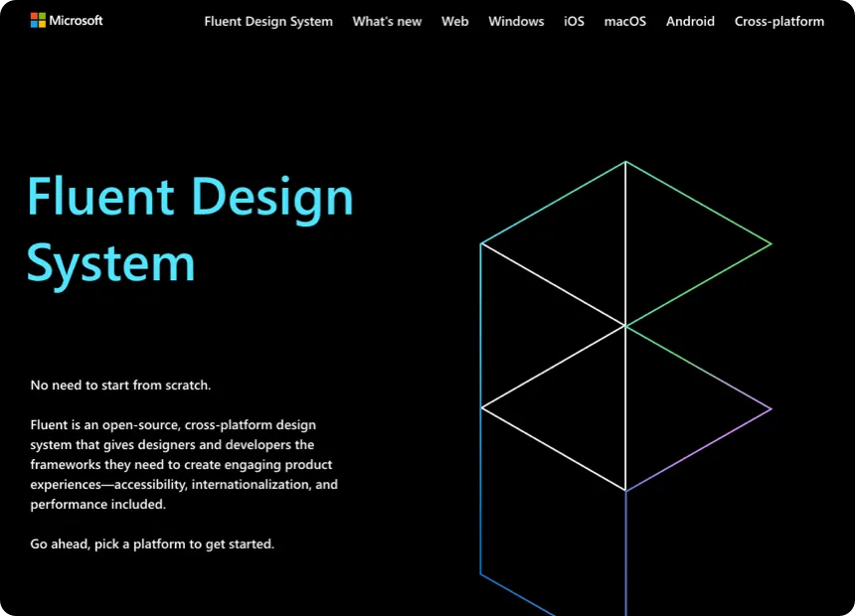Click 'No need to start from scratch.' text

tap(120, 385)
